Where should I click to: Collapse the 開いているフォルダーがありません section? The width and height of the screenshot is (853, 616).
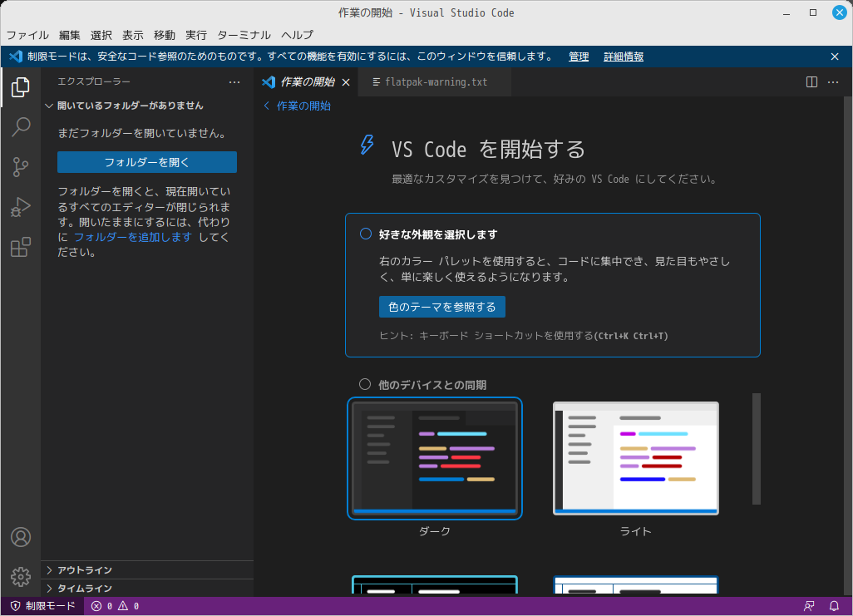tap(147, 106)
